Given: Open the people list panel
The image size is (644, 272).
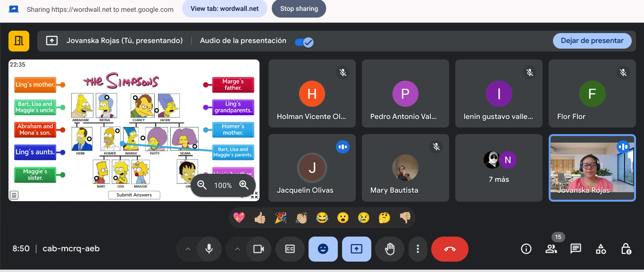Looking at the screenshot, I should [551, 249].
